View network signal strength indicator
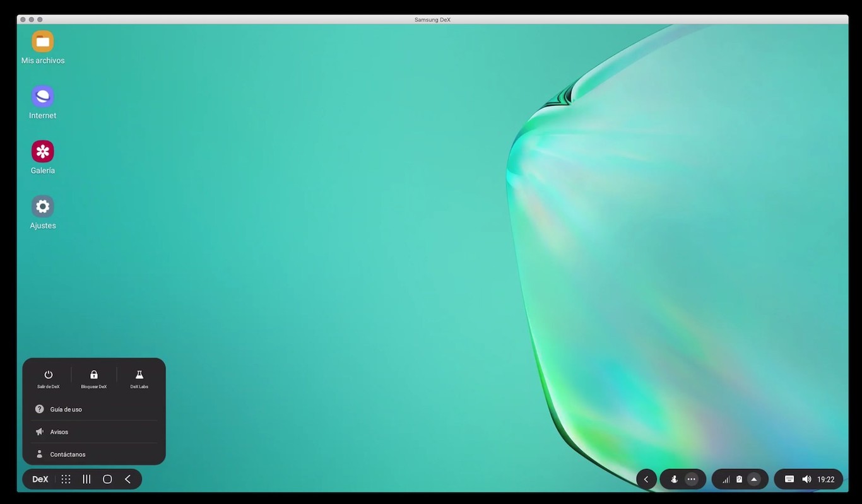862x504 pixels. point(726,479)
